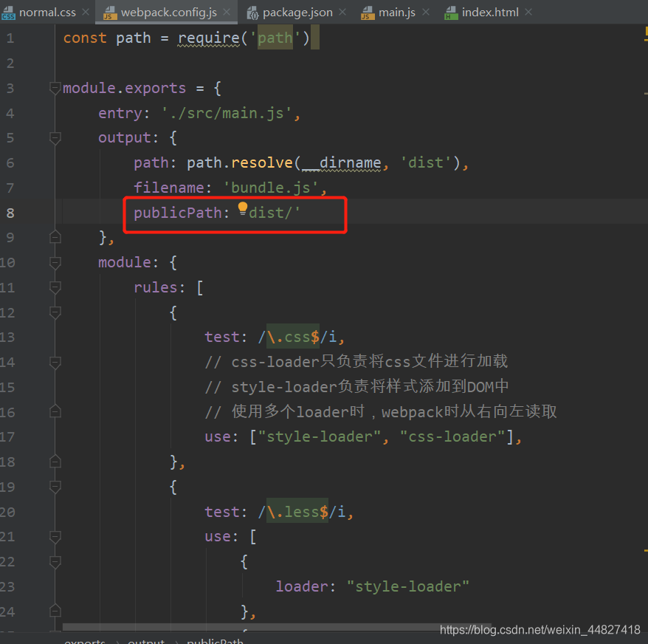648x644 pixels.
Task: Open the lightbulb quick-fix on line 8
Action: click(243, 209)
